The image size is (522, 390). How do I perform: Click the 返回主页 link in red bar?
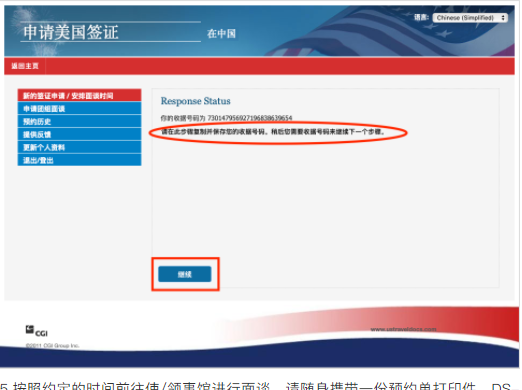click(x=25, y=66)
